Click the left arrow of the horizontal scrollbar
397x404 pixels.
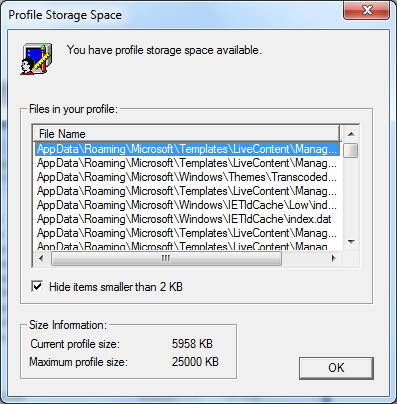[41, 258]
